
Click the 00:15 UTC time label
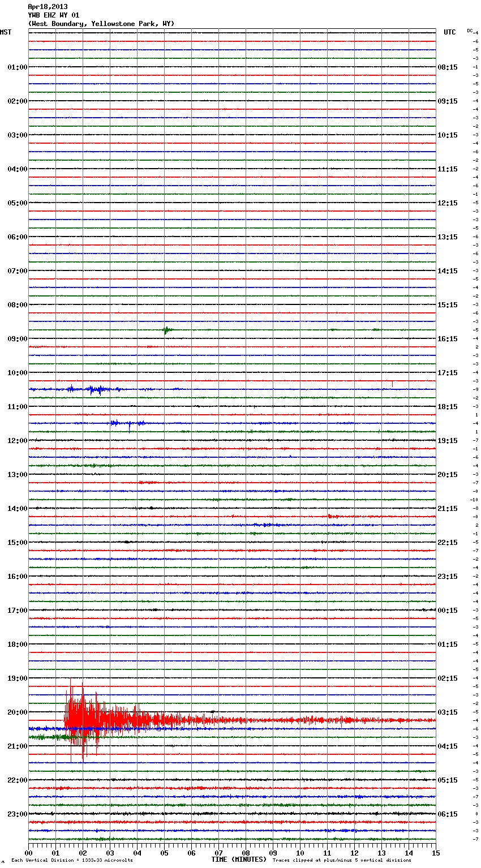[448, 611]
